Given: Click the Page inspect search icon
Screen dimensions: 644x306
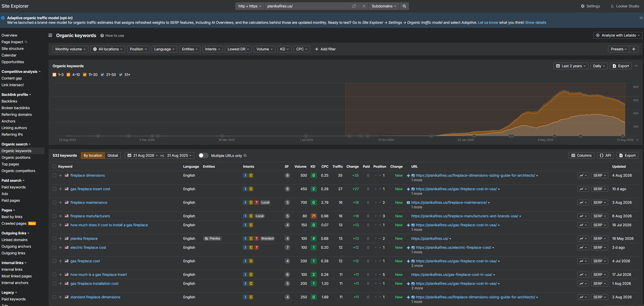Looking at the screenshot, I should [26, 42].
